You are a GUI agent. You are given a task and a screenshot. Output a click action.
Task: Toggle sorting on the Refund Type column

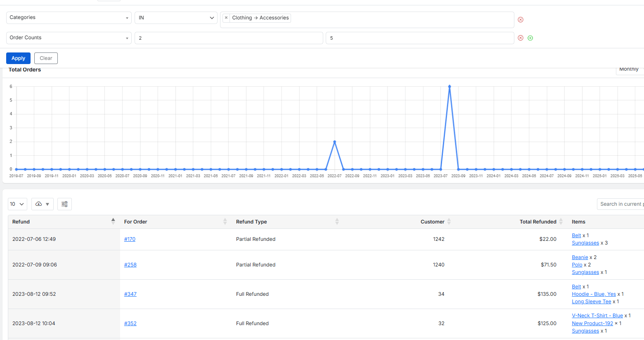pyautogui.click(x=337, y=221)
